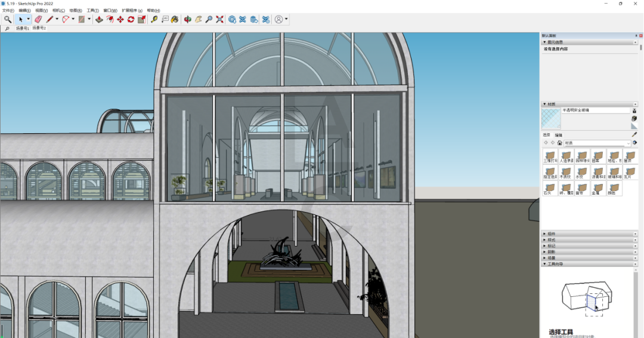This screenshot has height=338, width=644.
Task: Open the 文件(F) menu
Action: tap(8, 11)
